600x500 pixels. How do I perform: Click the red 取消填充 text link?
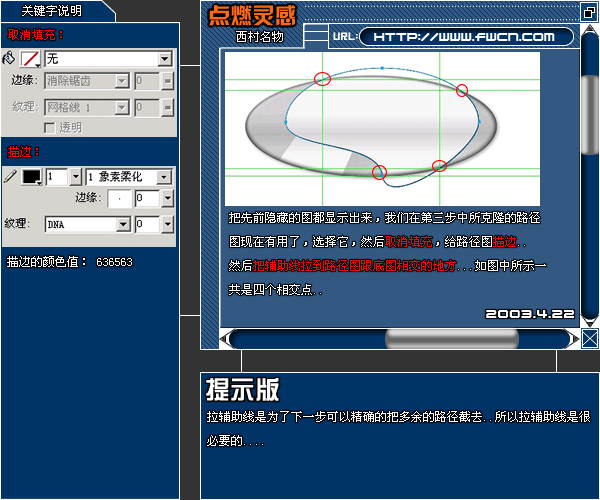coord(409,241)
